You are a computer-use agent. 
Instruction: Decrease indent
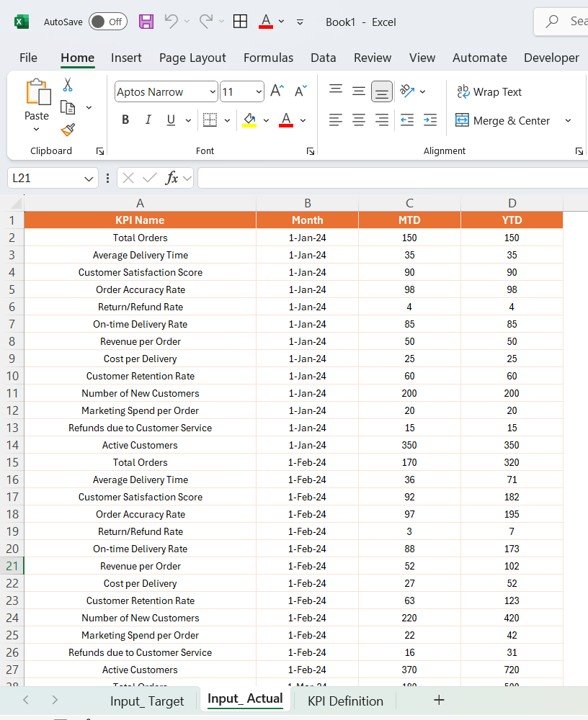point(407,120)
